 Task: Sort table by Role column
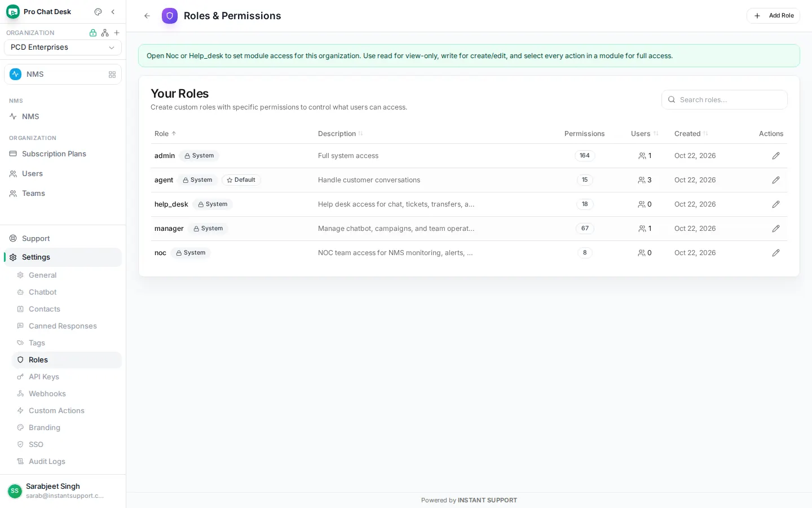[x=165, y=134]
